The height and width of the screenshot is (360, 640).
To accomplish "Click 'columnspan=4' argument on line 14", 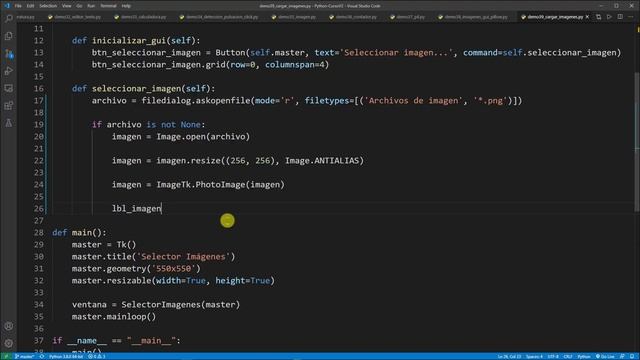I will pos(295,64).
